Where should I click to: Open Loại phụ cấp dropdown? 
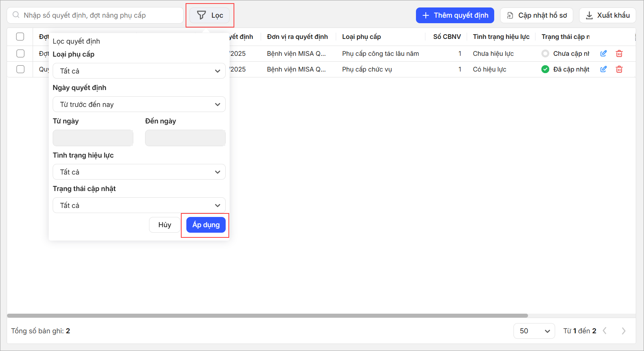click(x=139, y=71)
